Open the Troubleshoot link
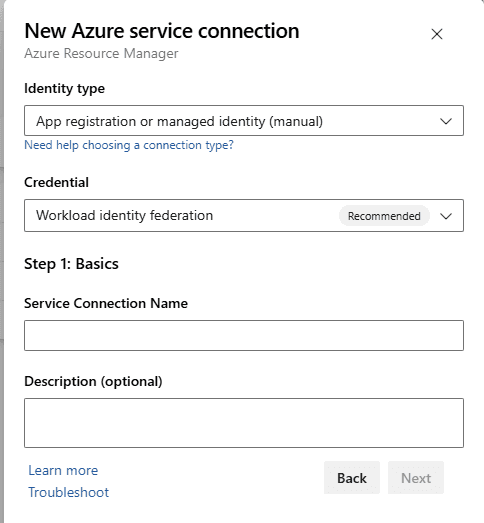484x523 pixels. click(x=68, y=492)
